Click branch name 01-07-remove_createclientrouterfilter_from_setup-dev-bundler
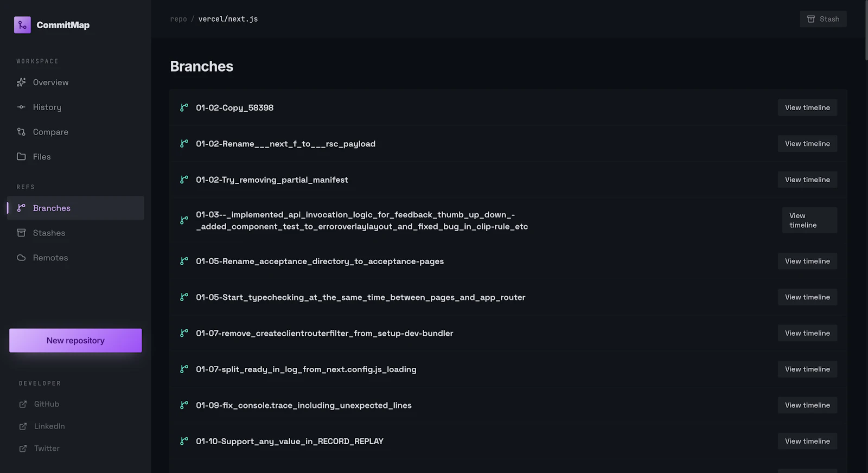868x473 pixels. pos(324,333)
